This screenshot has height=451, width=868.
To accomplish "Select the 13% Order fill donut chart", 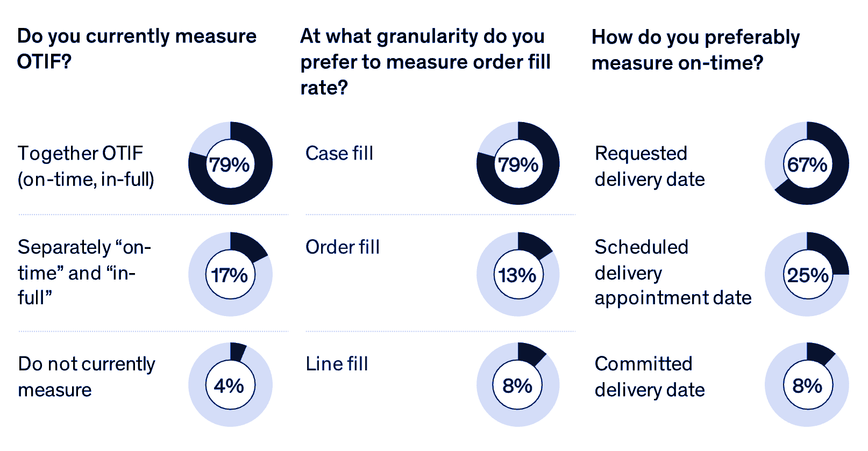I will (518, 274).
